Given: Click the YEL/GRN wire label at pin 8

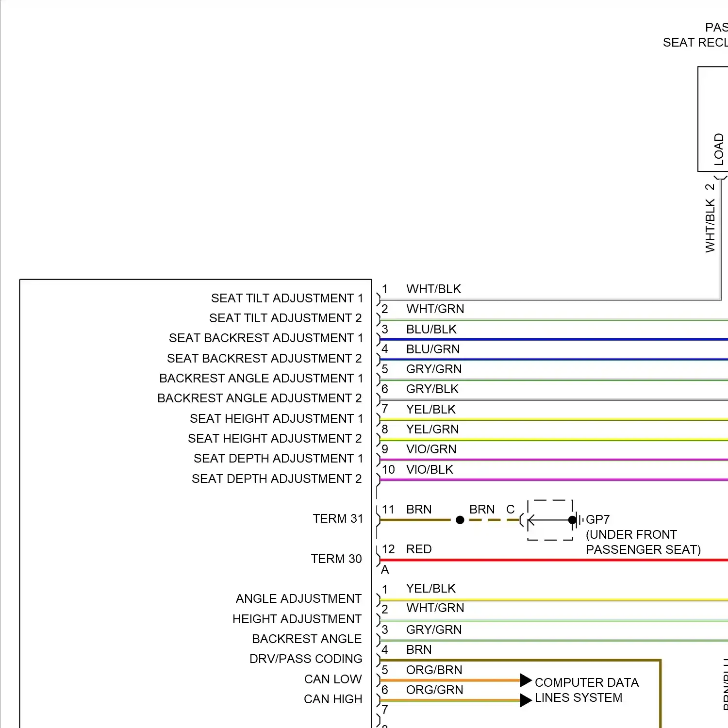Looking at the screenshot, I should pyautogui.click(x=432, y=429).
